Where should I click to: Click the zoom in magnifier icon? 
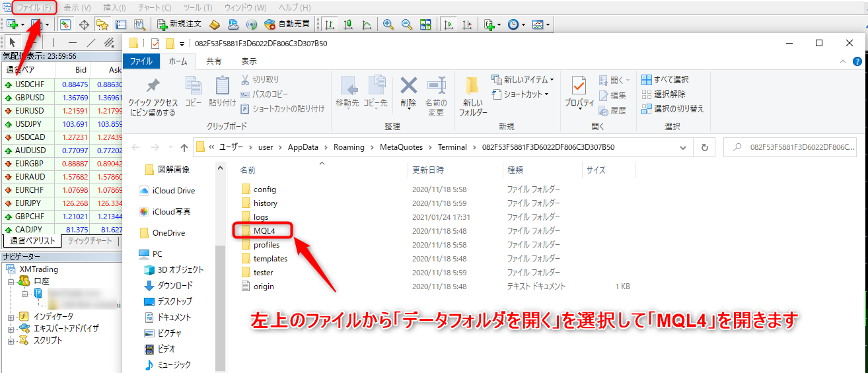pyautogui.click(x=388, y=24)
